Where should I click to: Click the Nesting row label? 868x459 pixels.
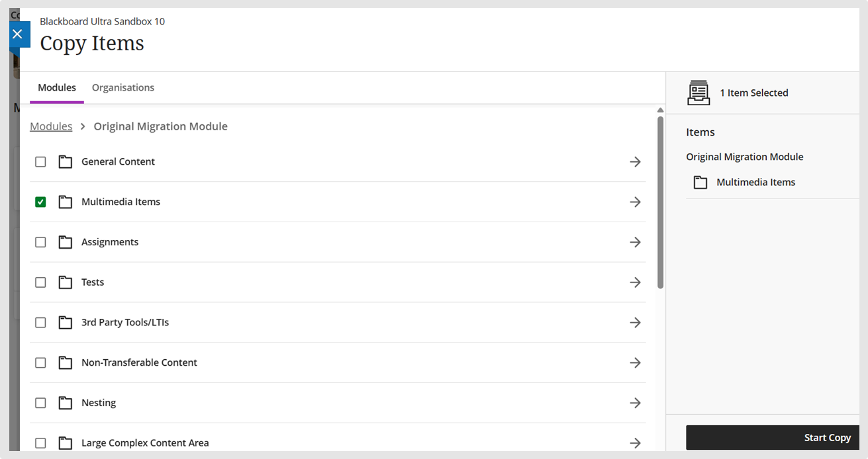99,403
